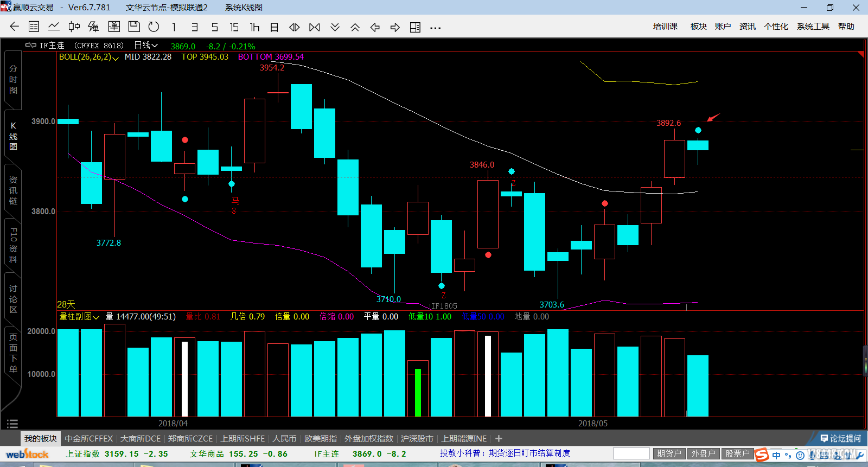The height and width of the screenshot is (467, 868).
Task: Switch to the K线图 side tab
Action: [13, 136]
